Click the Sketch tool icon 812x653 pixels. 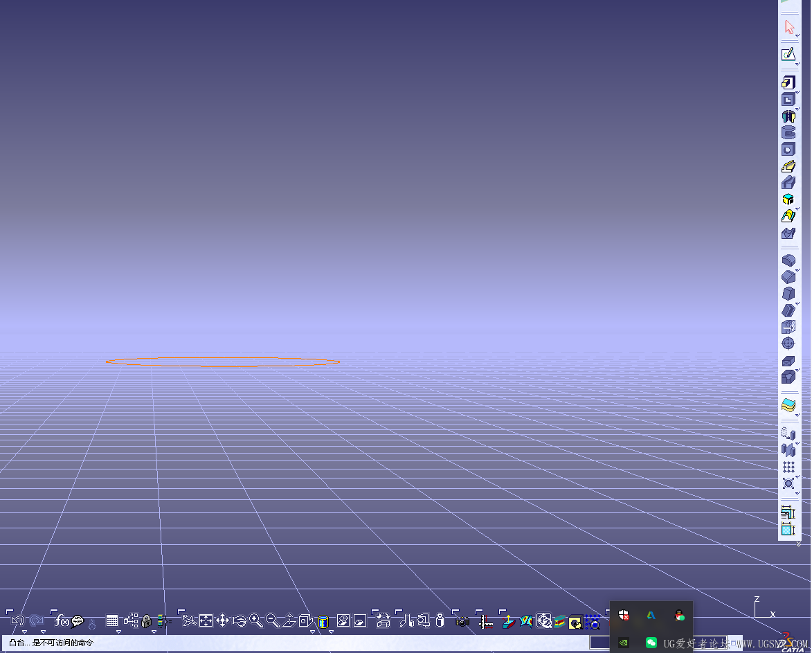click(x=788, y=54)
